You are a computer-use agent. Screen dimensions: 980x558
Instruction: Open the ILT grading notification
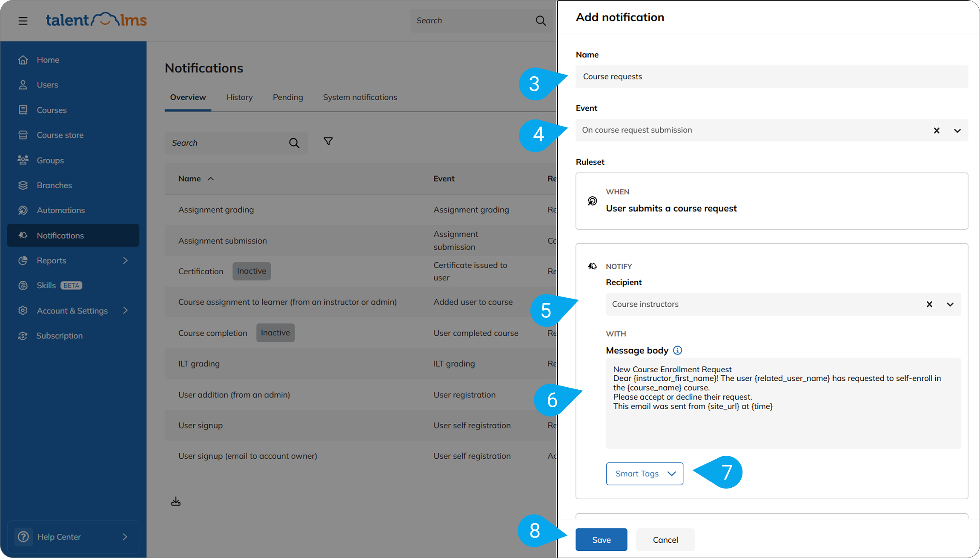coord(199,364)
